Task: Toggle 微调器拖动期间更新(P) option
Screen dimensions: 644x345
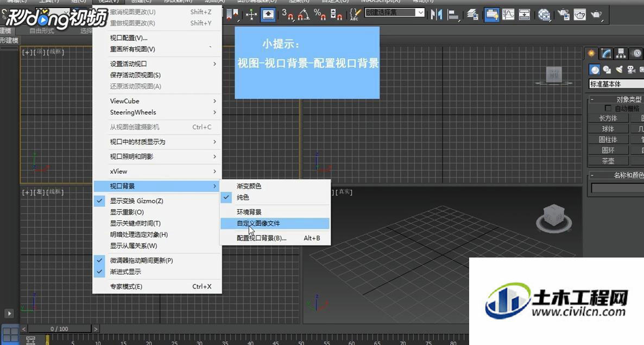Action: pos(157,260)
